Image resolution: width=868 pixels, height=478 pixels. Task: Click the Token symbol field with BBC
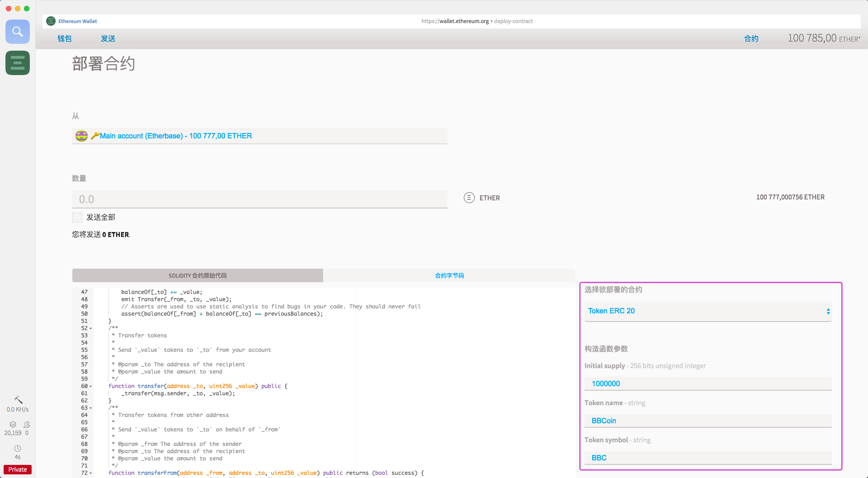708,458
